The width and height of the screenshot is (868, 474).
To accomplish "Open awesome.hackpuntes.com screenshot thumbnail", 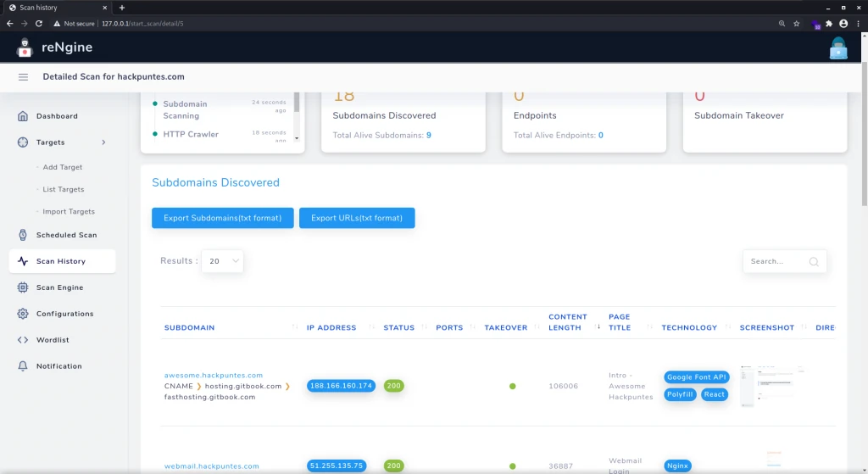I will (x=771, y=386).
